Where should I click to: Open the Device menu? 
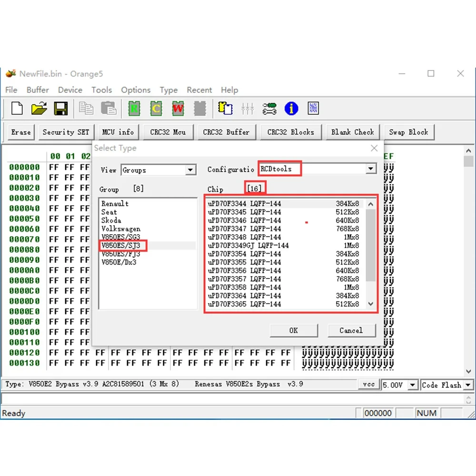70,90
